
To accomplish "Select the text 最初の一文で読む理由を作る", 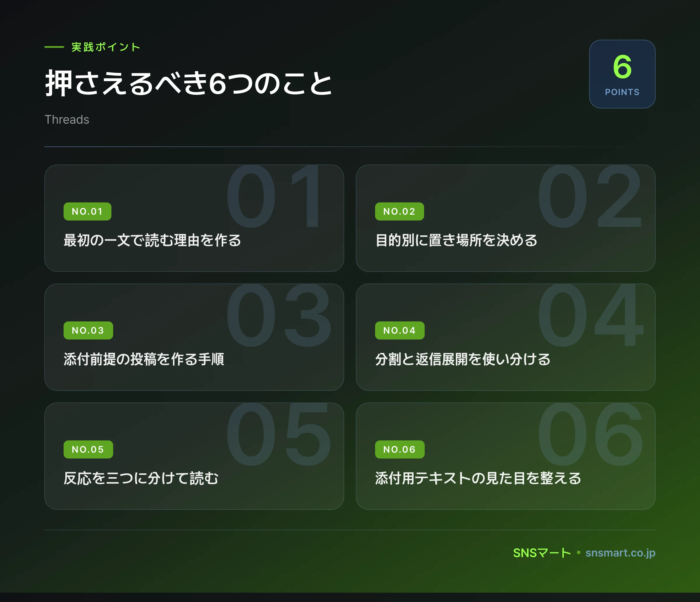I will tap(152, 241).
